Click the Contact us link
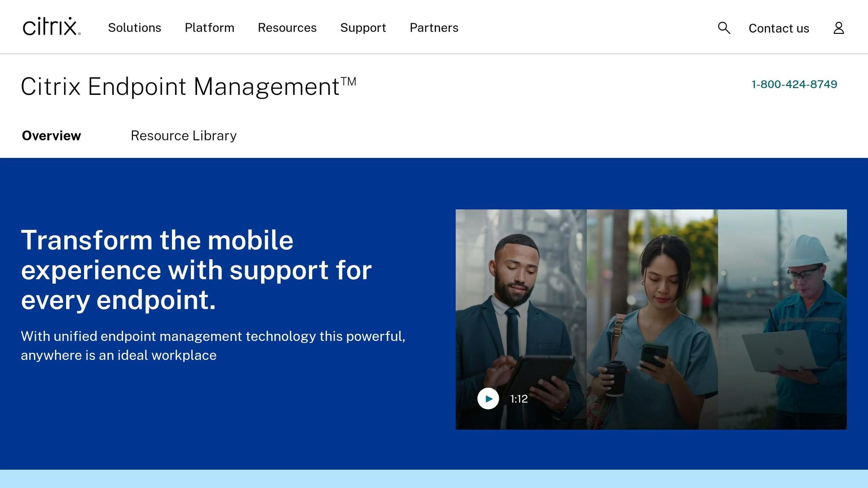The width and height of the screenshot is (868, 488). tap(779, 28)
